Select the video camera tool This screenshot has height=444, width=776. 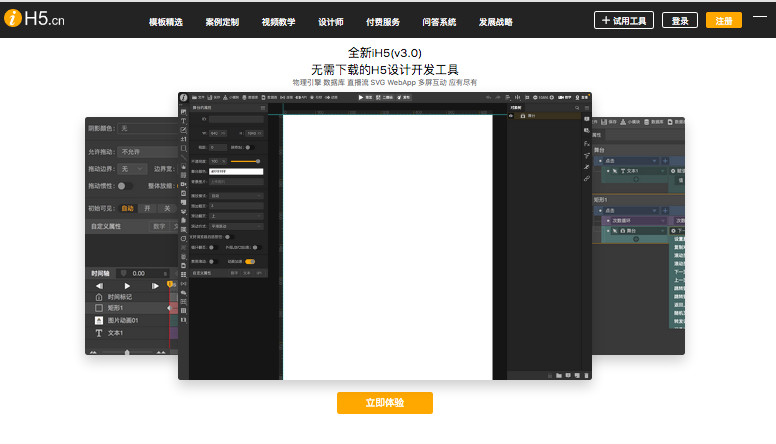(x=184, y=184)
